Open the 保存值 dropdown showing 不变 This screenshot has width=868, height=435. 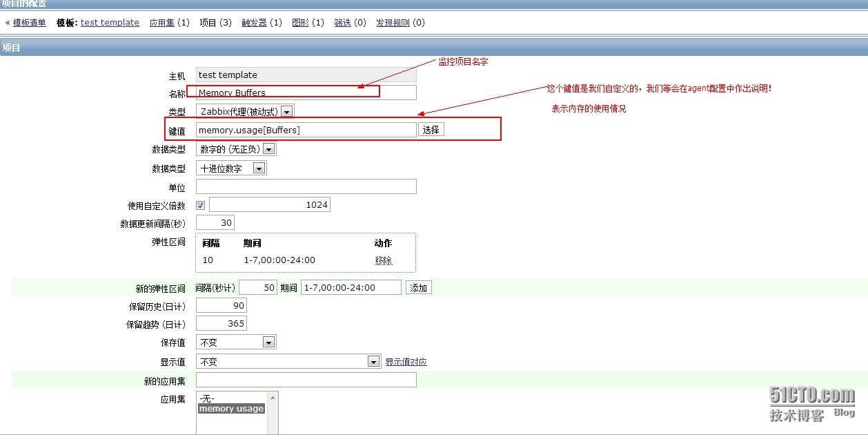[236, 342]
